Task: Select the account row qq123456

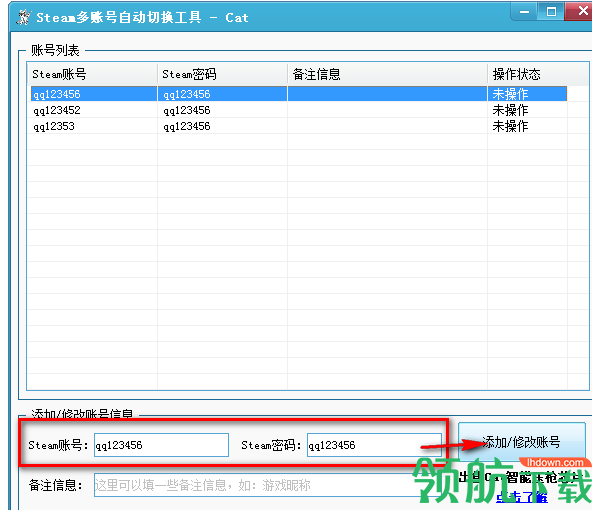Action: tap(299, 94)
